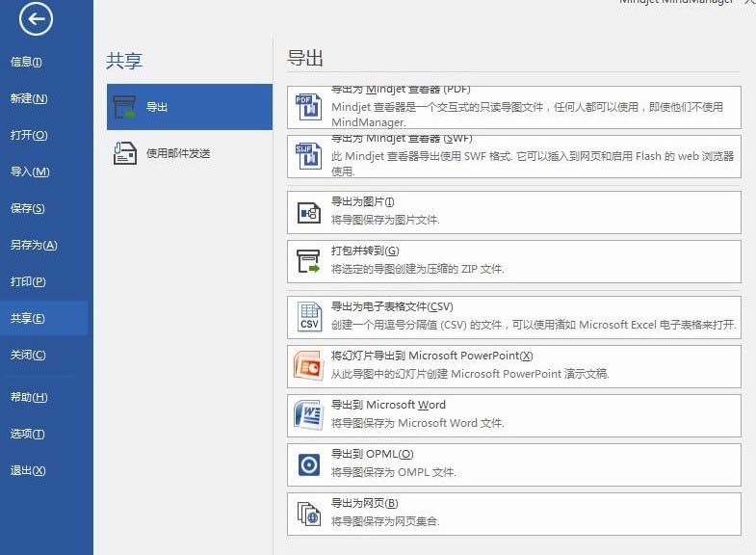Click 退出(X) to exit
The height and width of the screenshot is (555, 756).
click(x=28, y=470)
